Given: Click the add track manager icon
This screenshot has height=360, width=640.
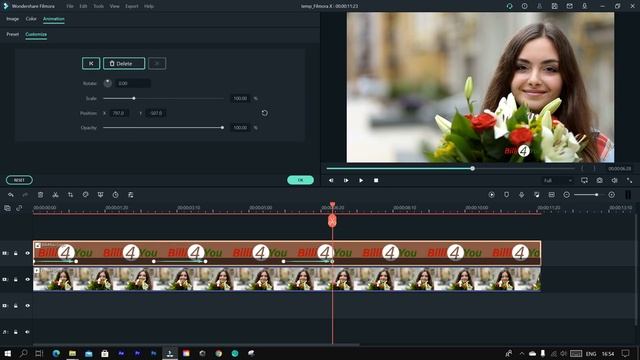Looking at the screenshot, I should (7, 208).
